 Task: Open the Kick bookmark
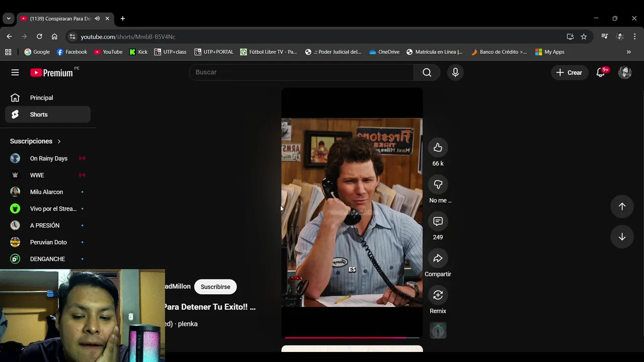pyautogui.click(x=138, y=52)
